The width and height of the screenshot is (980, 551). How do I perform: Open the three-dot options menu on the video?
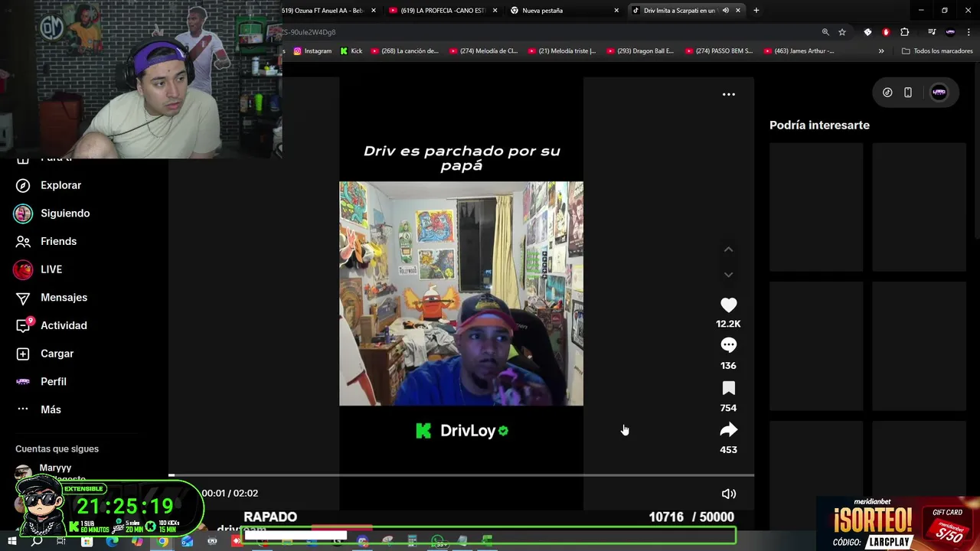click(729, 94)
